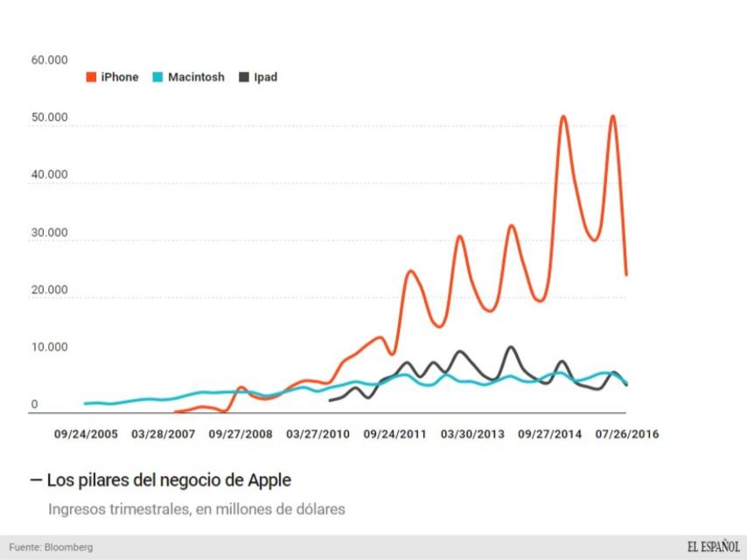Click the dark gray Ipad legend swatch
This screenshot has height=560, width=747.
pos(242,77)
